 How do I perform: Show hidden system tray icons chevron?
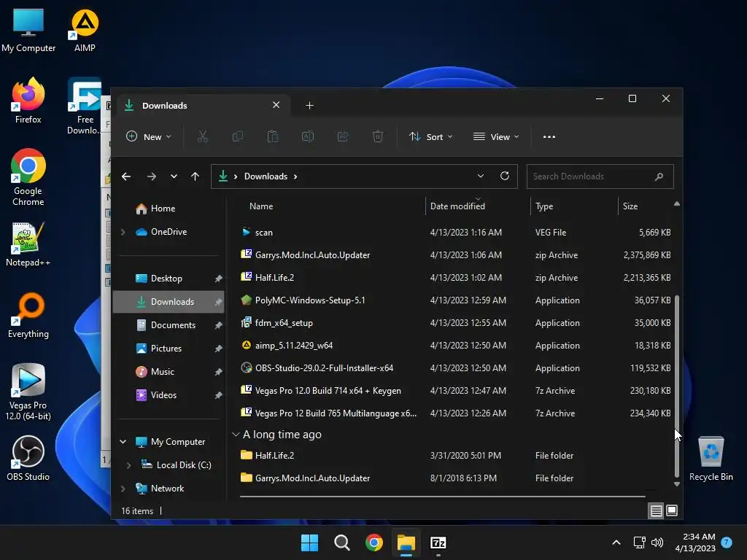click(616, 542)
